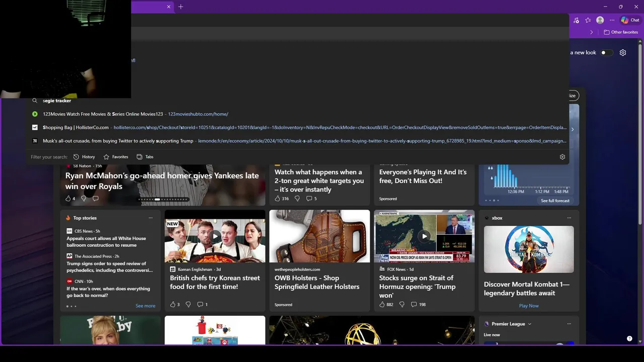Click Play Now for Mortal Kombat 1
Viewport: 644px width, 362px height.
tap(529, 306)
